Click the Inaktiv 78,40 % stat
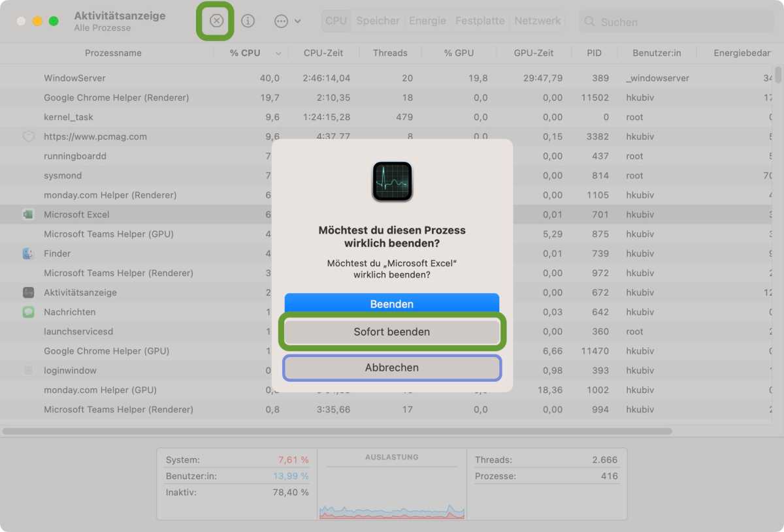Image resolution: width=784 pixels, height=532 pixels. click(x=237, y=492)
